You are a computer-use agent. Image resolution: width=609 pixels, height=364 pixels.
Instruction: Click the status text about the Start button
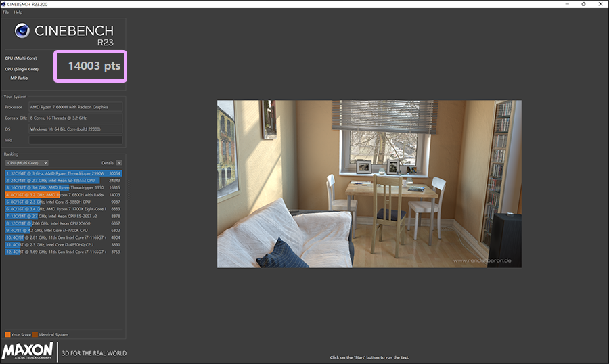point(369,357)
